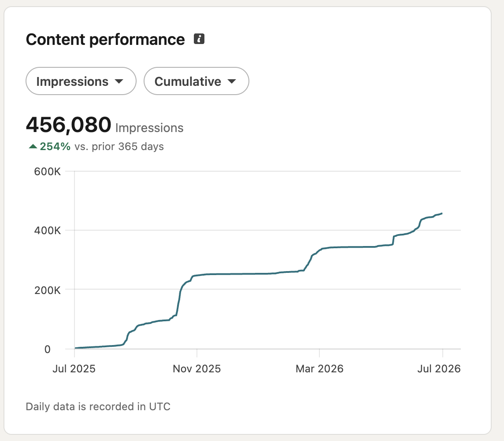Click the 400K y-axis label
The image size is (504, 441).
click(47, 230)
